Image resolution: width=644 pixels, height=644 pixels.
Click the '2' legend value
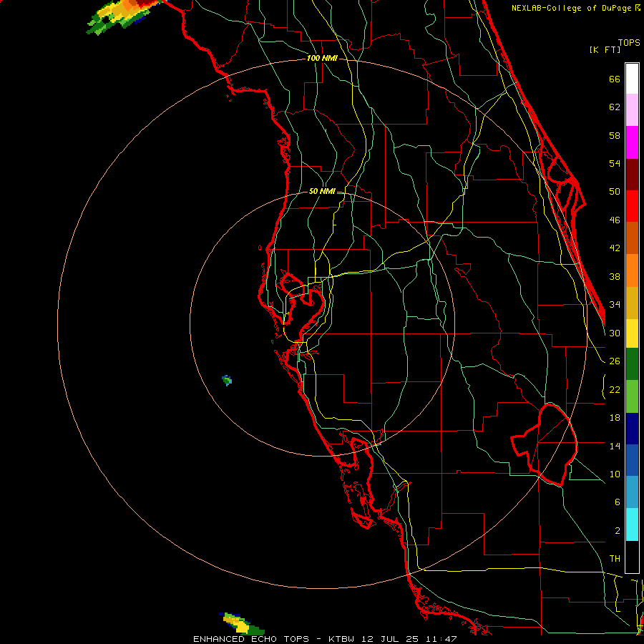pyautogui.click(x=618, y=531)
